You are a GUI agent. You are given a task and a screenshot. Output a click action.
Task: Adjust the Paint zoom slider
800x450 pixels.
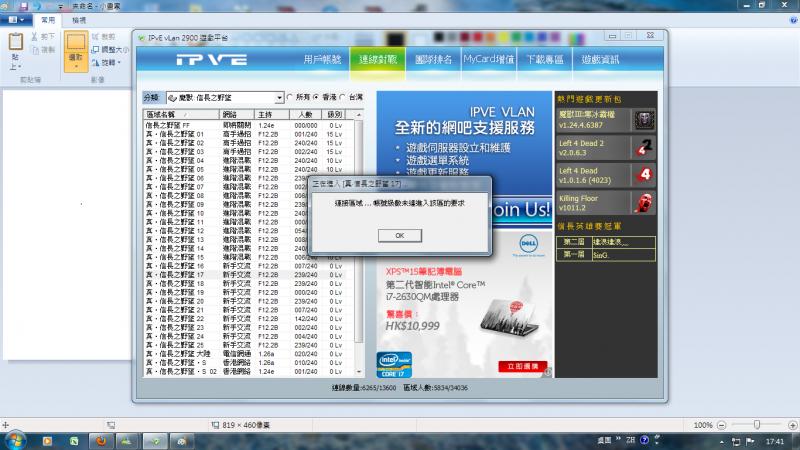point(755,424)
